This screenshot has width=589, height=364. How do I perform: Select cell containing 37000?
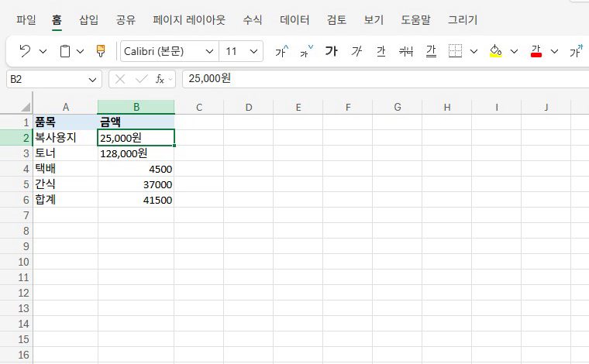pos(136,184)
